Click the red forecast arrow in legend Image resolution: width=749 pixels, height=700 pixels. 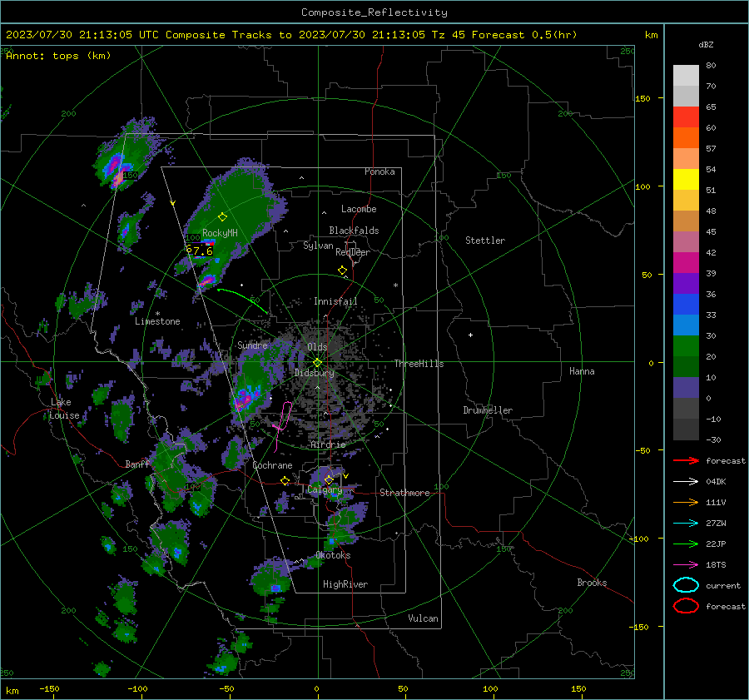point(686,460)
